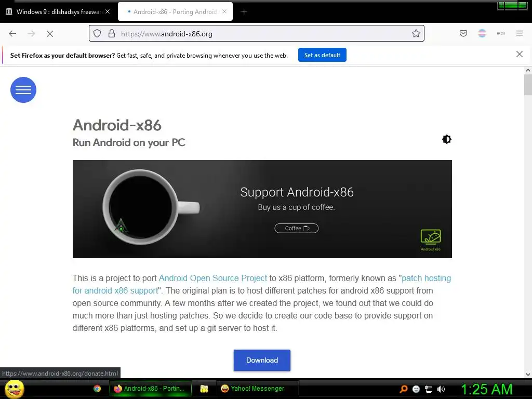The height and width of the screenshot is (399, 532).
Task: Click the network tray icon
Action: (x=429, y=389)
